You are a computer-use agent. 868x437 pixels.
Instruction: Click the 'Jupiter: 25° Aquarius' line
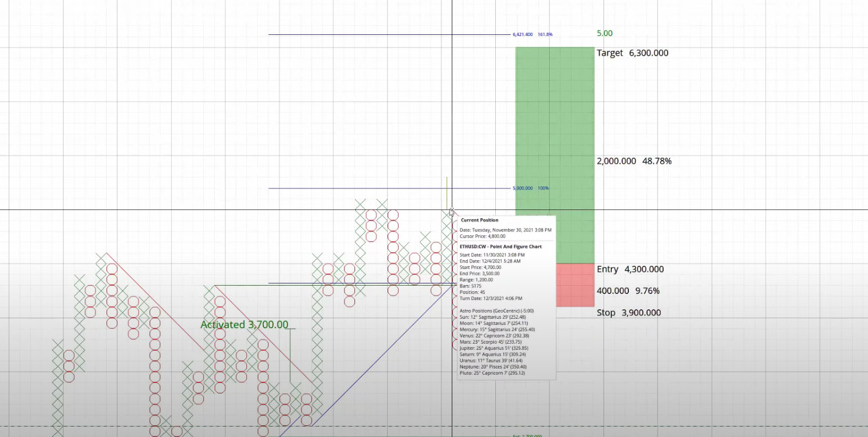tap(494, 348)
